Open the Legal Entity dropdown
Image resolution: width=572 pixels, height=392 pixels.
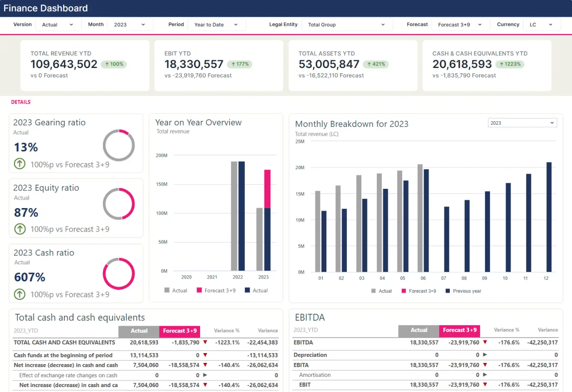(346, 25)
